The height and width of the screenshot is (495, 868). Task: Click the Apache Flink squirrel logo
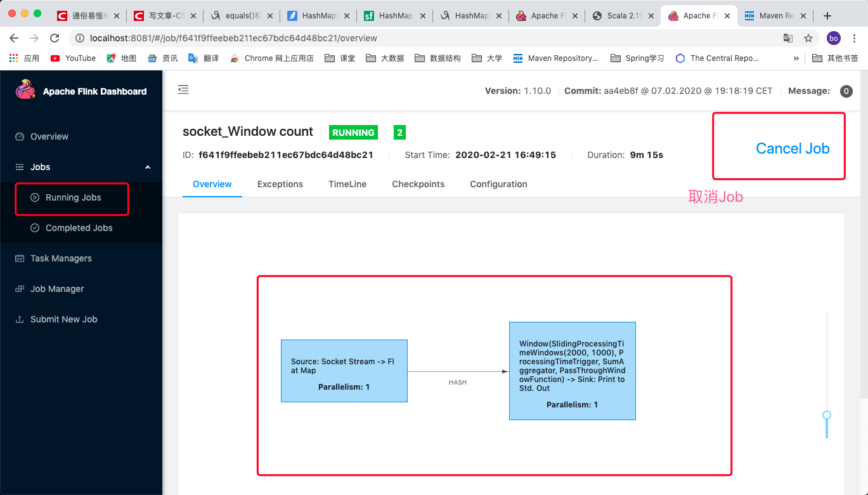point(25,90)
